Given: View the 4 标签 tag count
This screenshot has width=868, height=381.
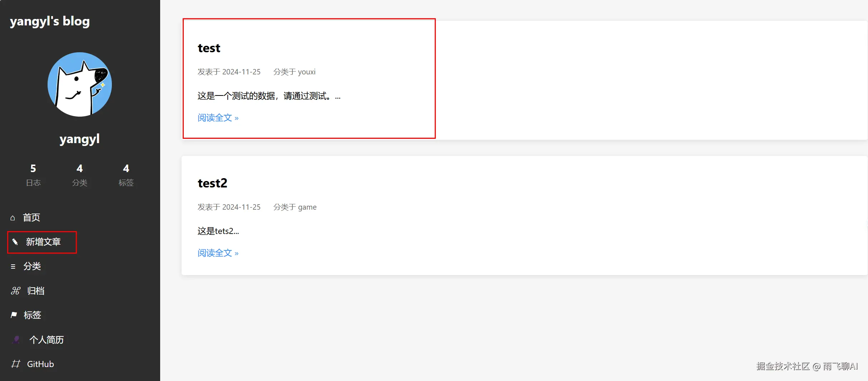Looking at the screenshot, I should coord(126,175).
